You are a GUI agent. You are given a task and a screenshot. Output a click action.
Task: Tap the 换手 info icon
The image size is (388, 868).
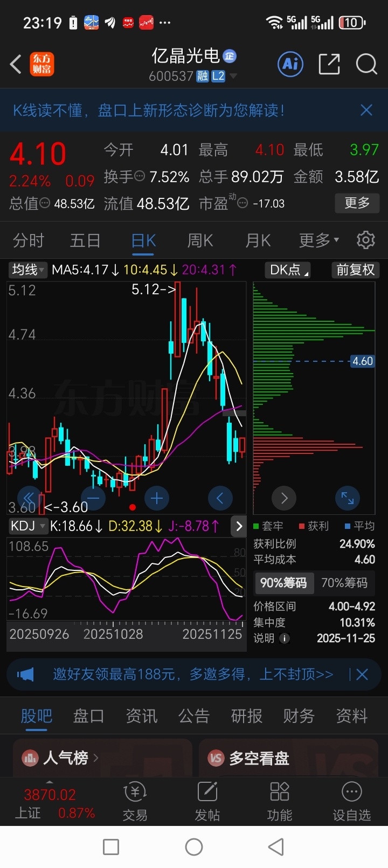point(139,176)
